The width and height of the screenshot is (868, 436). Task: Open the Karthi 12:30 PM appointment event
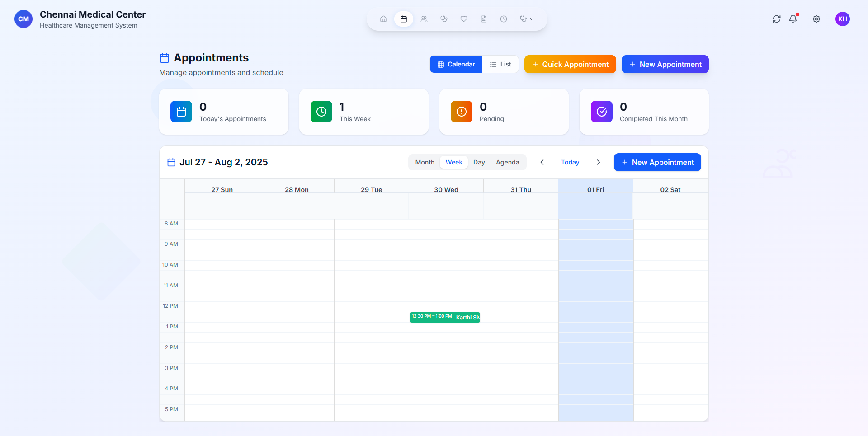tap(445, 317)
